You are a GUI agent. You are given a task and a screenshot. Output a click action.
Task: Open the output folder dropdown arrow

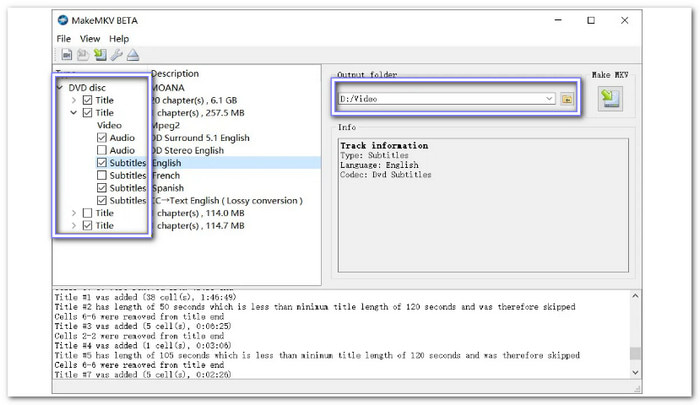[549, 99]
